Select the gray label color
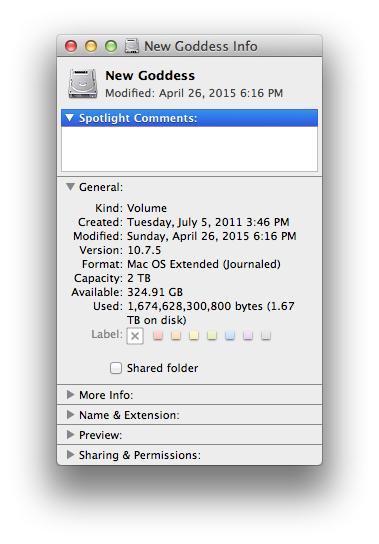 pos(266,335)
